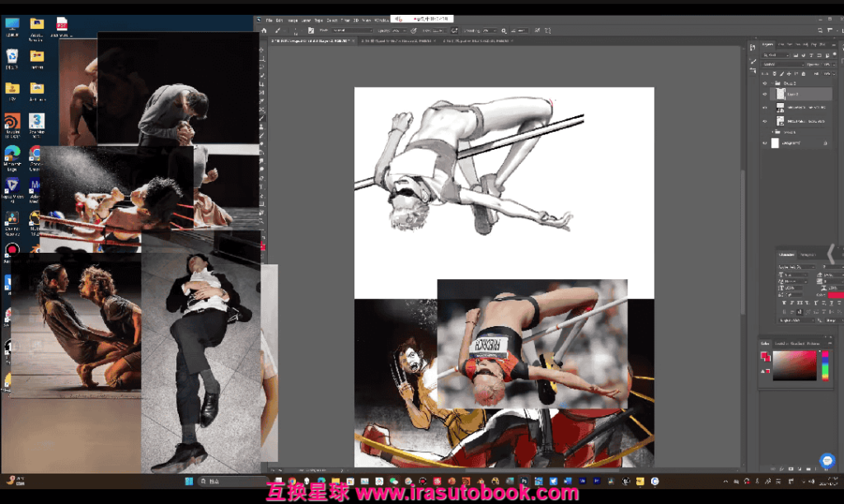Toggle All Caps in Character panel
This screenshot has width=844, height=504.
pos(799,303)
